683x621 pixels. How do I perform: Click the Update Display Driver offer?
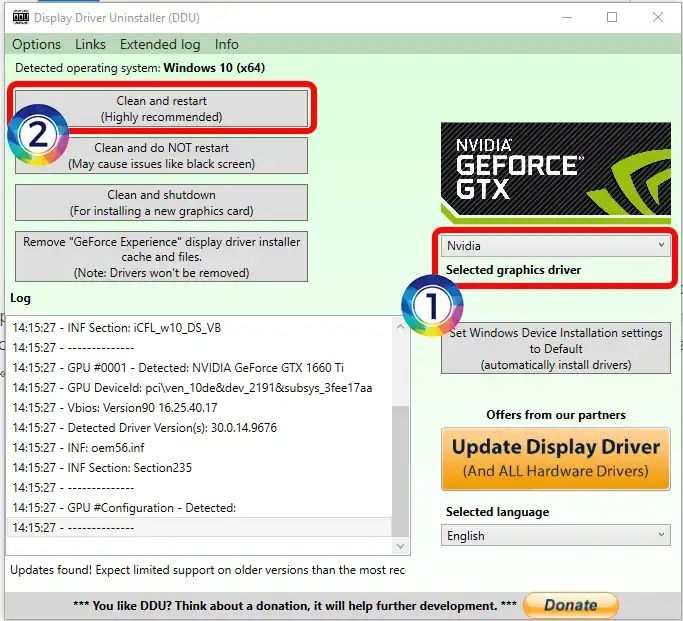555,459
